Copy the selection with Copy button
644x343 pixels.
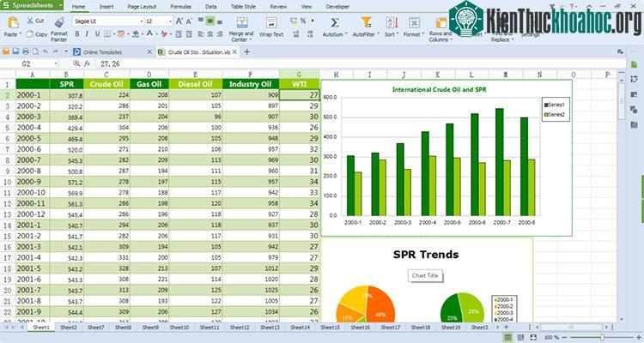37,34
